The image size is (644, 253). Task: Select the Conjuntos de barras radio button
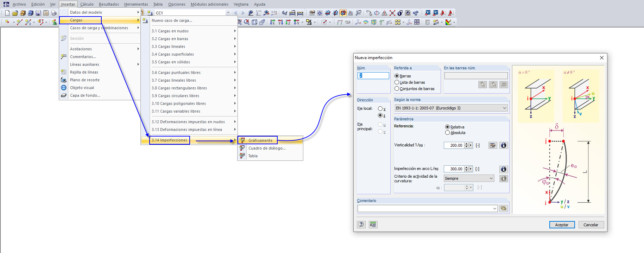(x=397, y=89)
